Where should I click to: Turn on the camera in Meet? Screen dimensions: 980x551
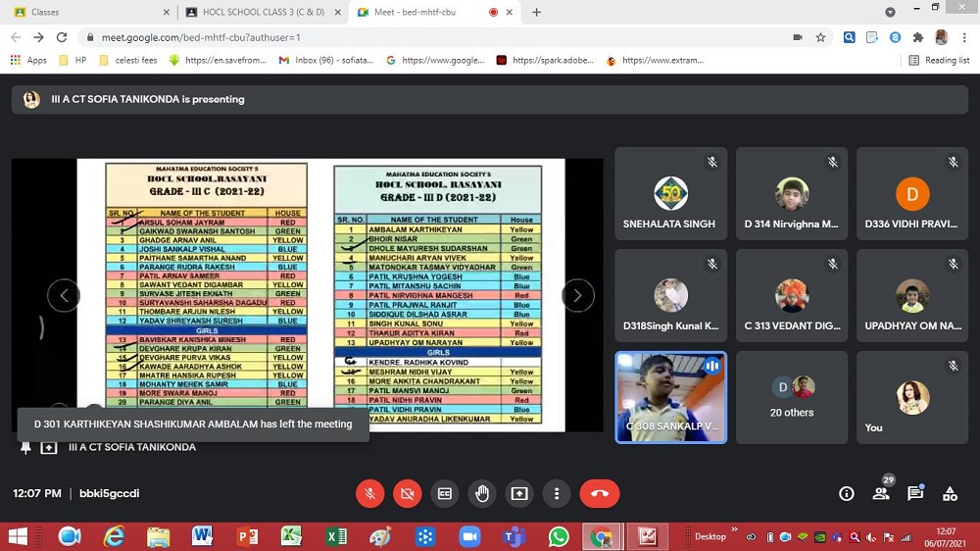[408, 494]
